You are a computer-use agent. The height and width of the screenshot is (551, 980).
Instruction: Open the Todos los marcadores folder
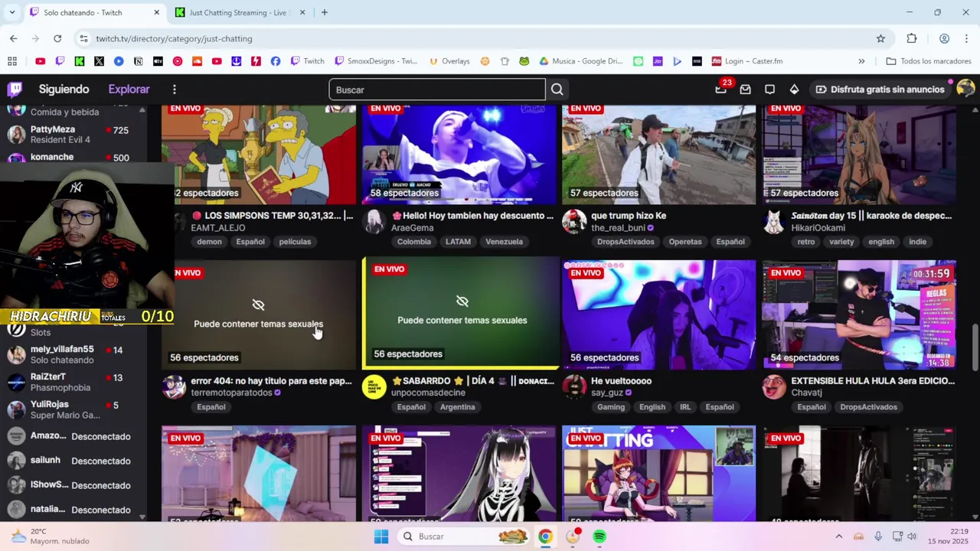click(x=929, y=61)
